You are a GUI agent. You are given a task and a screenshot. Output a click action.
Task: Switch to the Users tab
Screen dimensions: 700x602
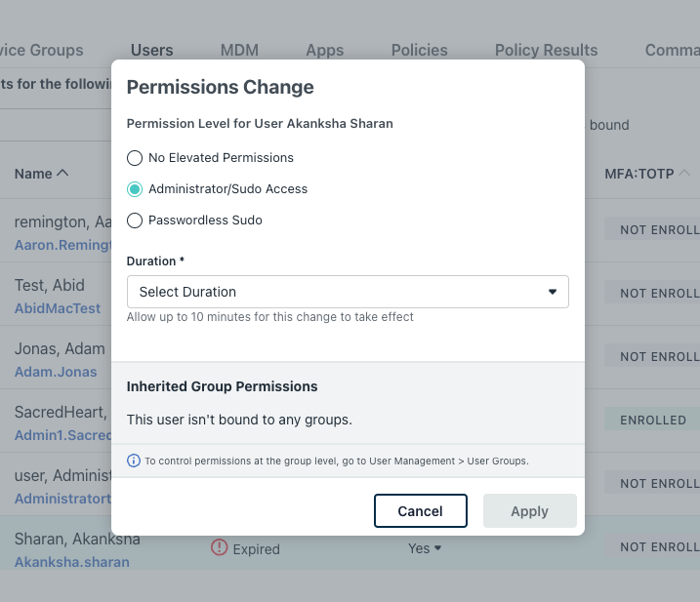[151, 50]
